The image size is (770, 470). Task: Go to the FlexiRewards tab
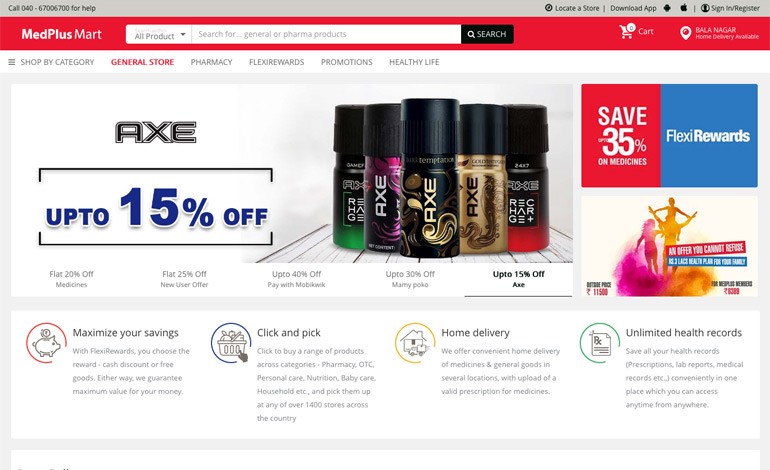tap(276, 62)
